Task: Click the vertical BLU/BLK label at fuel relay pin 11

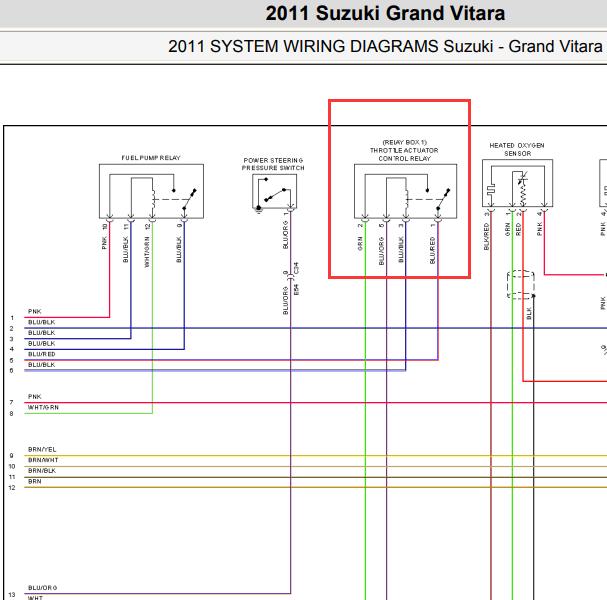Action: (x=125, y=250)
